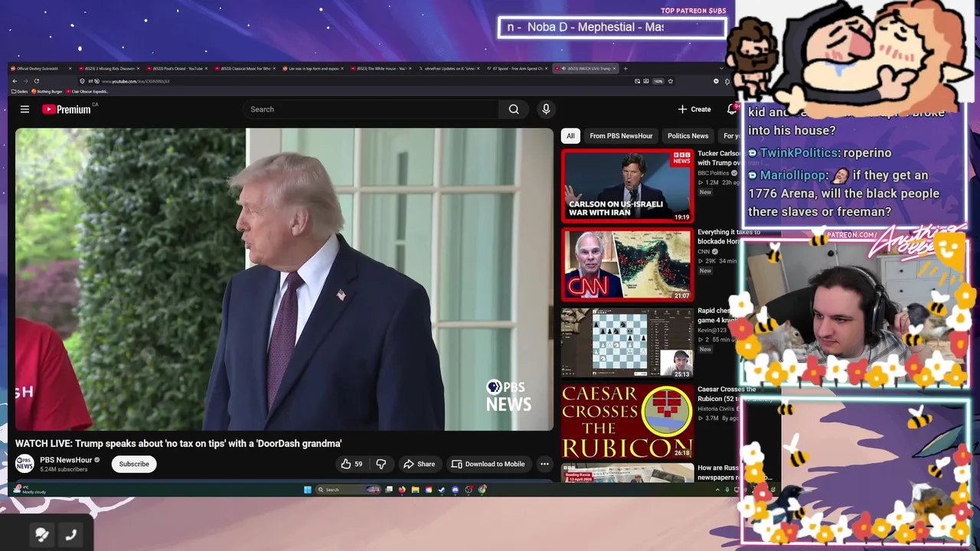Click the phone call icon in overlay
Viewport: 980px width, 551px height.
71,535
